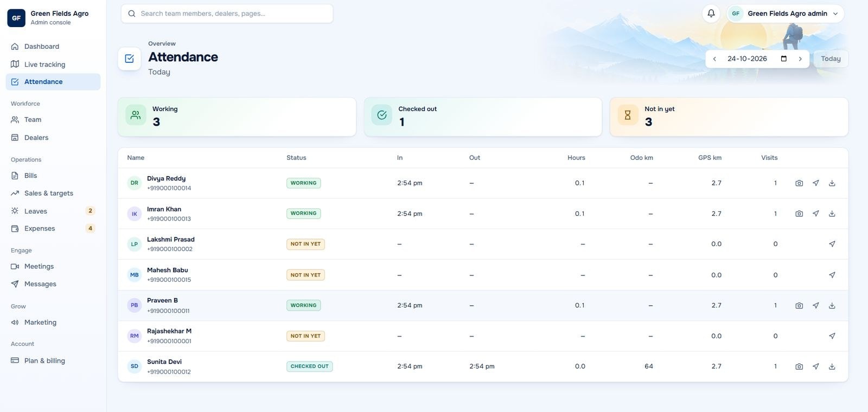Click the Attendance sidebar item
The width and height of the screenshot is (868, 412).
[53, 82]
